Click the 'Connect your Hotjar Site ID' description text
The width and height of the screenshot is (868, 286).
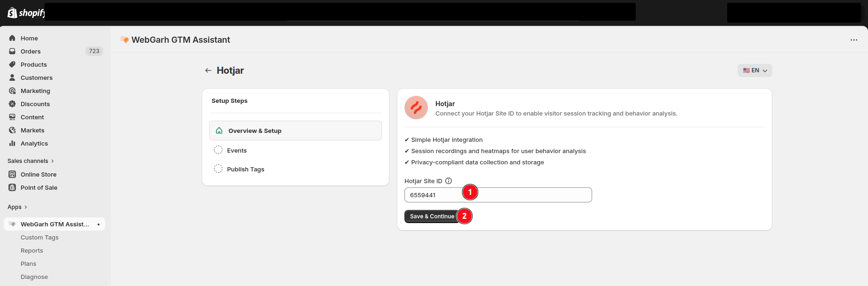tap(556, 114)
